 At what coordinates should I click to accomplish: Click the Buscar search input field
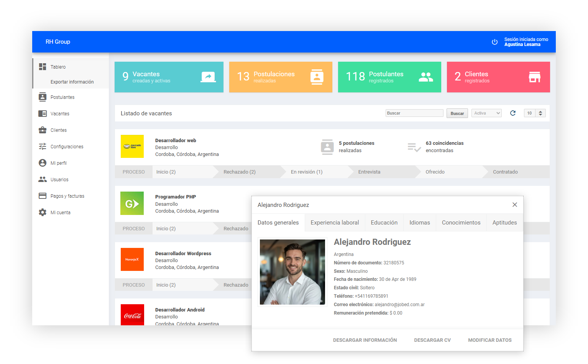click(x=414, y=113)
